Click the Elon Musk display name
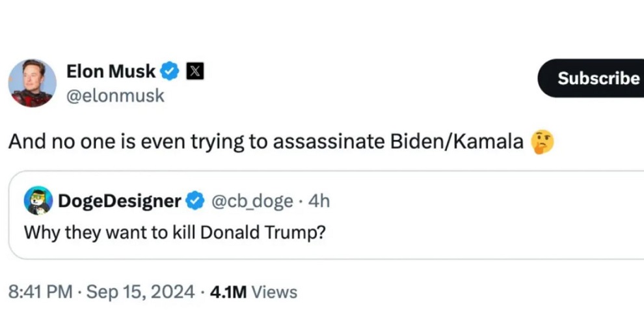Viewport: 644px width, 334px height. tap(111, 71)
